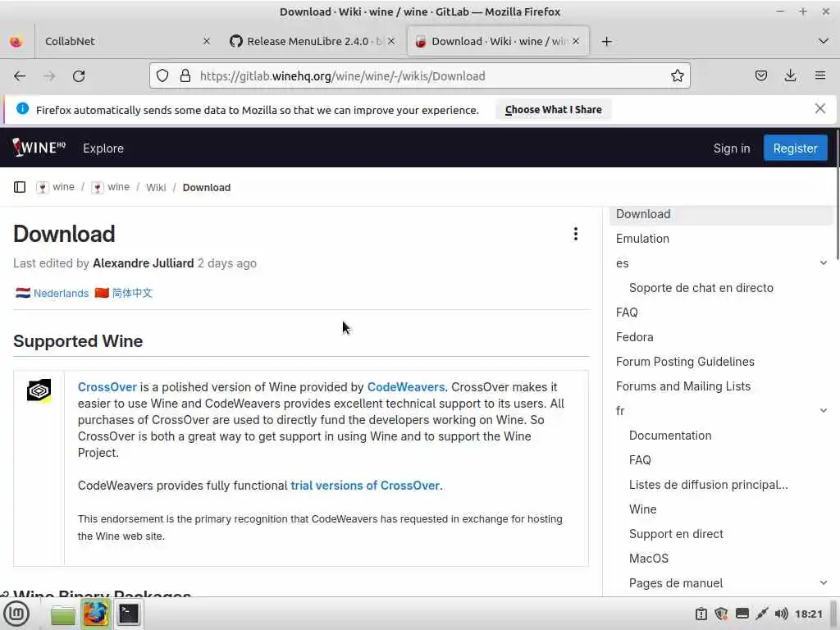Viewport: 840px width, 630px height.
Task: Open Support en direct page
Action: coord(676,534)
